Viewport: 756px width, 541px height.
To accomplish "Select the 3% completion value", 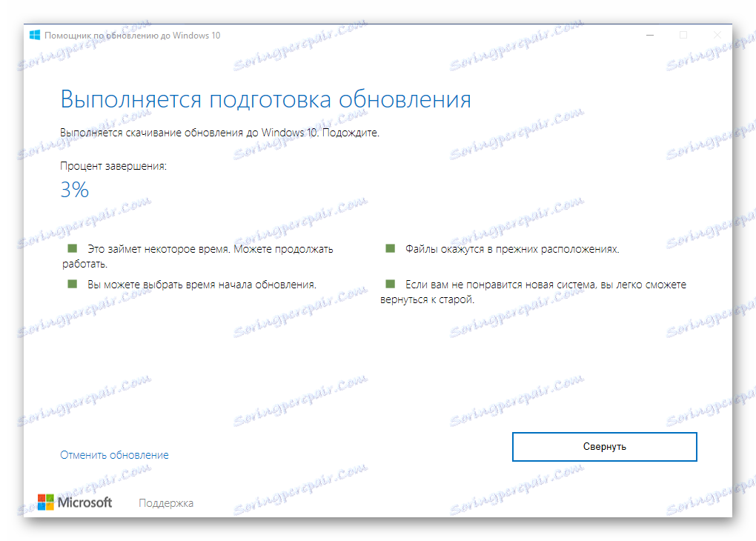I will coord(74,190).
